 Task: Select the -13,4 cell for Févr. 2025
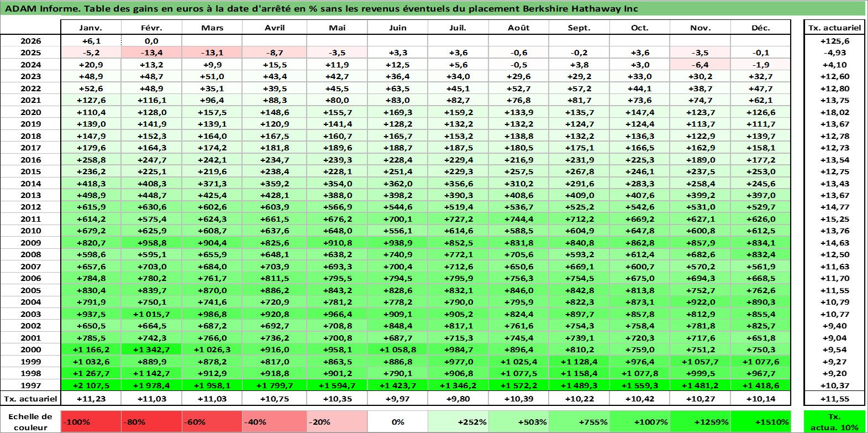(x=151, y=53)
